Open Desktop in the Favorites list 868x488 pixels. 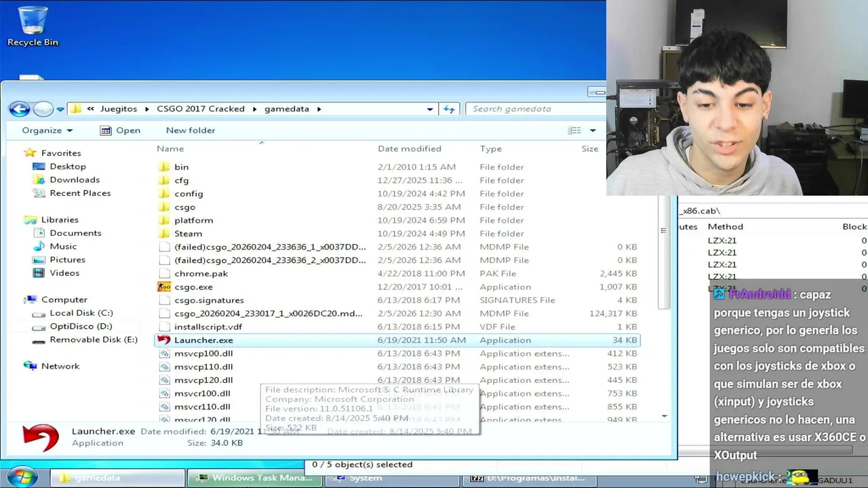click(x=67, y=166)
